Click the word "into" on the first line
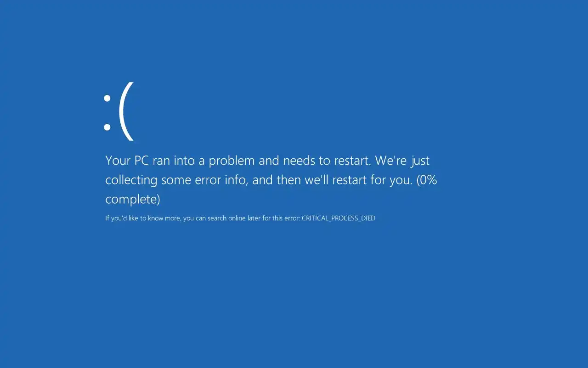Screen dimensions: 588x368 pyautogui.click(x=184, y=161)
